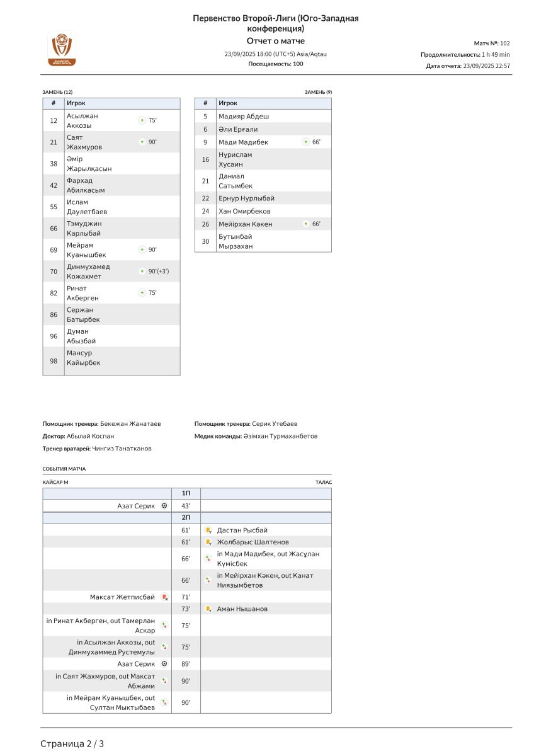
Task: Click the substitution icon for Ринат Акберген in events
Action: tap(164, 626)
